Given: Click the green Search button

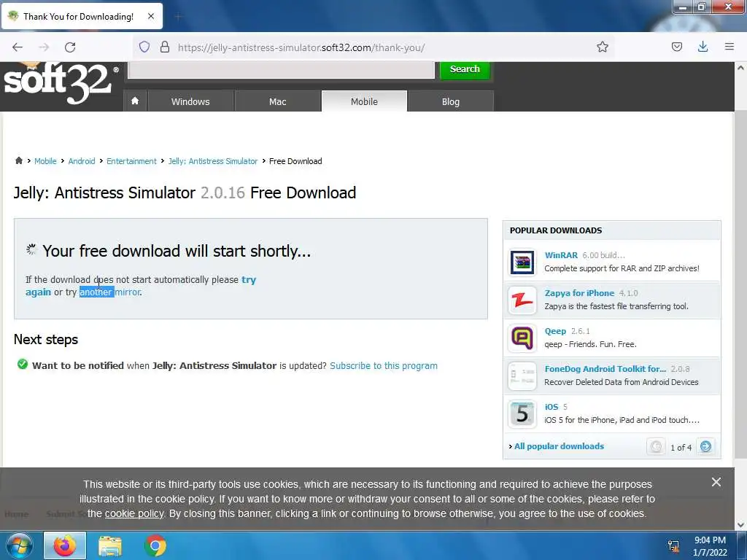Looking at the screenshot, I should pos(465,69).
